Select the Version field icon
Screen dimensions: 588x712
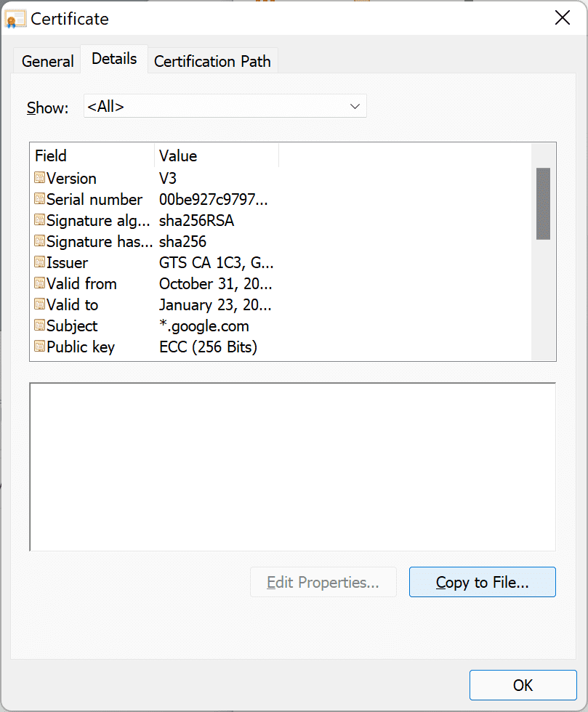coord(39,178)
